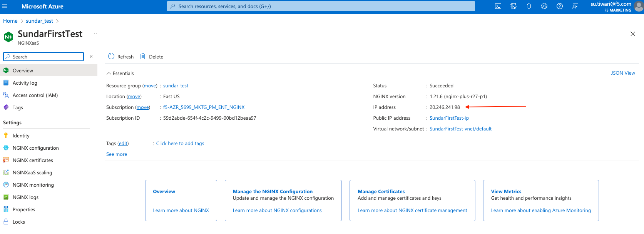Select NGINX configuration in sidebar
The width and height of the screenshot is (644, 234).
click(35, 148)
